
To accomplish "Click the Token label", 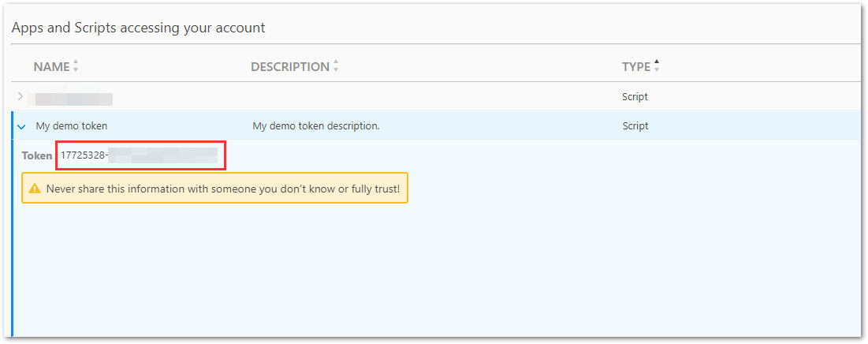I will [x=36, y=155].
